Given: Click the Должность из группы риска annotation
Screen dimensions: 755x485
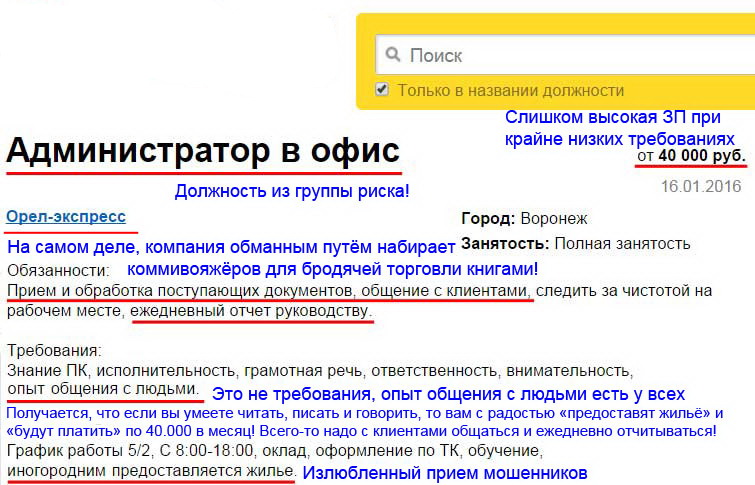Looking at the screenshot, I should (x=292, y=190).
